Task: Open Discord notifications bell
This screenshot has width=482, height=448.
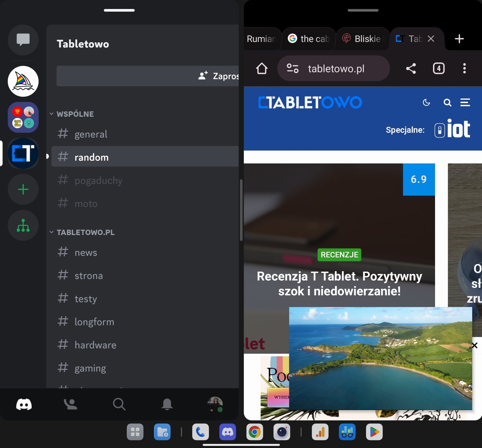Action: click(167, 404)
